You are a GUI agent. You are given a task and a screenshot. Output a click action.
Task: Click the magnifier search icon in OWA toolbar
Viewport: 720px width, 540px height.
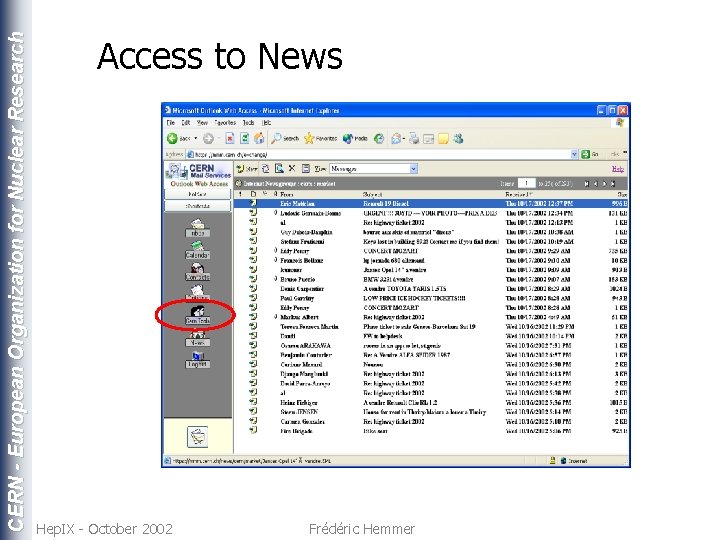(x=279, y=169)
